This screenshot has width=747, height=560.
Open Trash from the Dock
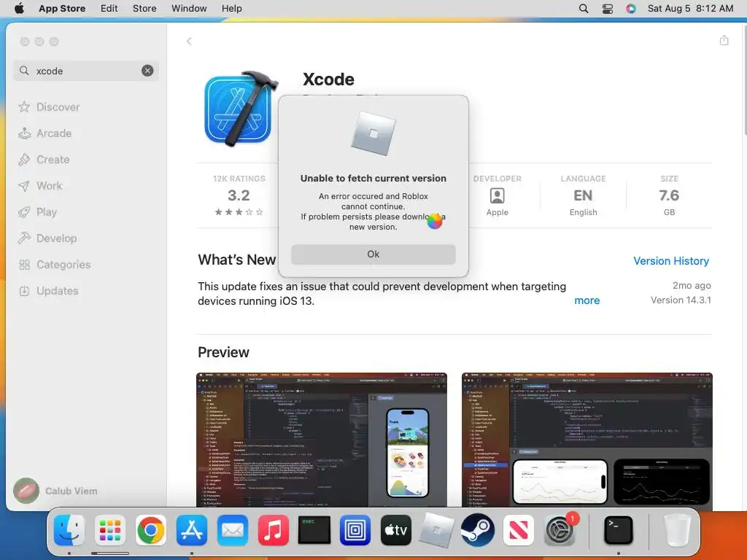[677, 530]
